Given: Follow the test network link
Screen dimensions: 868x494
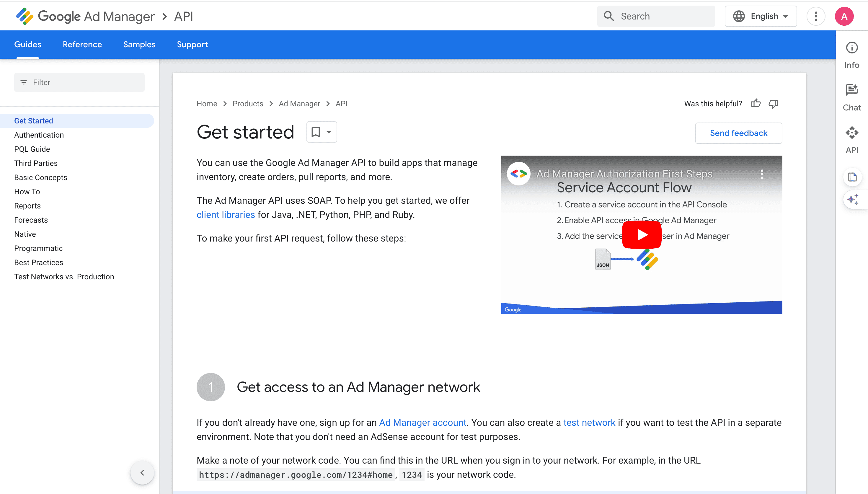Looking at the screenshot, I should pos(589,423).
